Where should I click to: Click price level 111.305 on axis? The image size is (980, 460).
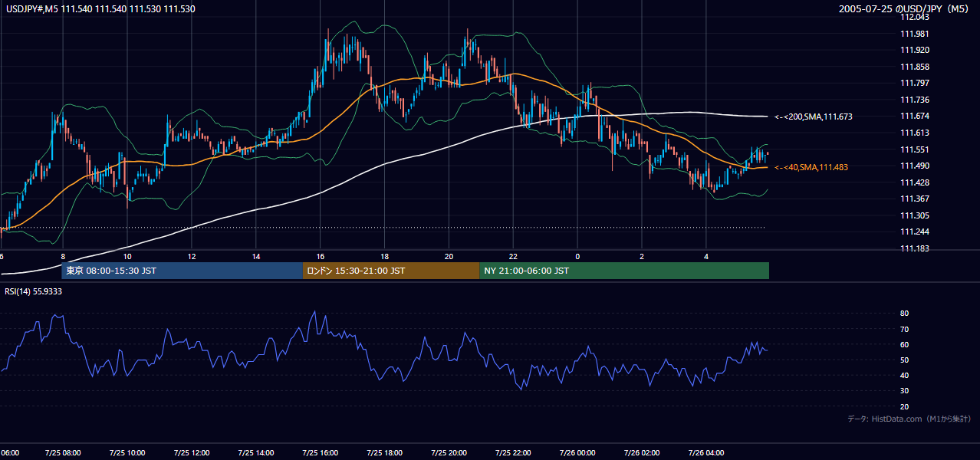(914, 215)
